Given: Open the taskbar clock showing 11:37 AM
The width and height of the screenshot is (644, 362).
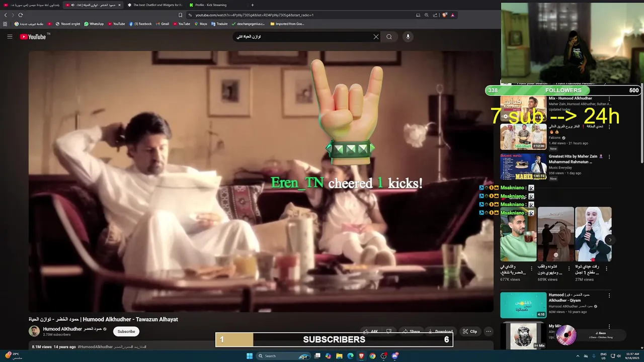Looking at the screenshot, I should (632, 356).
